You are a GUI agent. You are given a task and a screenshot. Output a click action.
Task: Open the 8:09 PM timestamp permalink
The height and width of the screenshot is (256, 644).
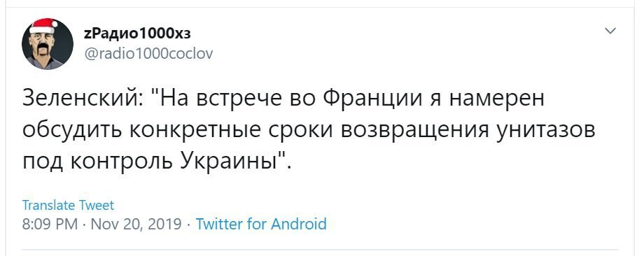click(50, 224)
